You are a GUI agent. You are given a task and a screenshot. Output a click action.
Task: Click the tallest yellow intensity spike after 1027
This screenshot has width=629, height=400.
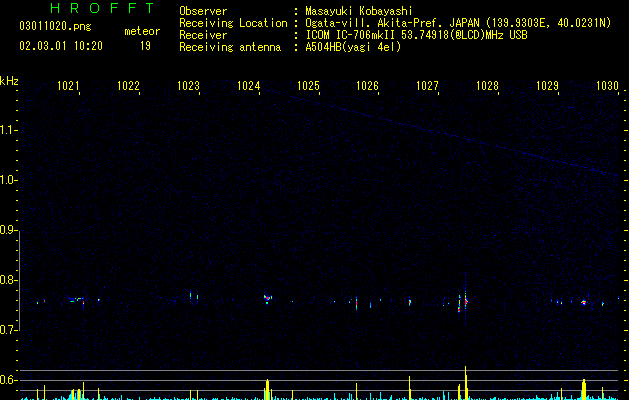(466, 383)
